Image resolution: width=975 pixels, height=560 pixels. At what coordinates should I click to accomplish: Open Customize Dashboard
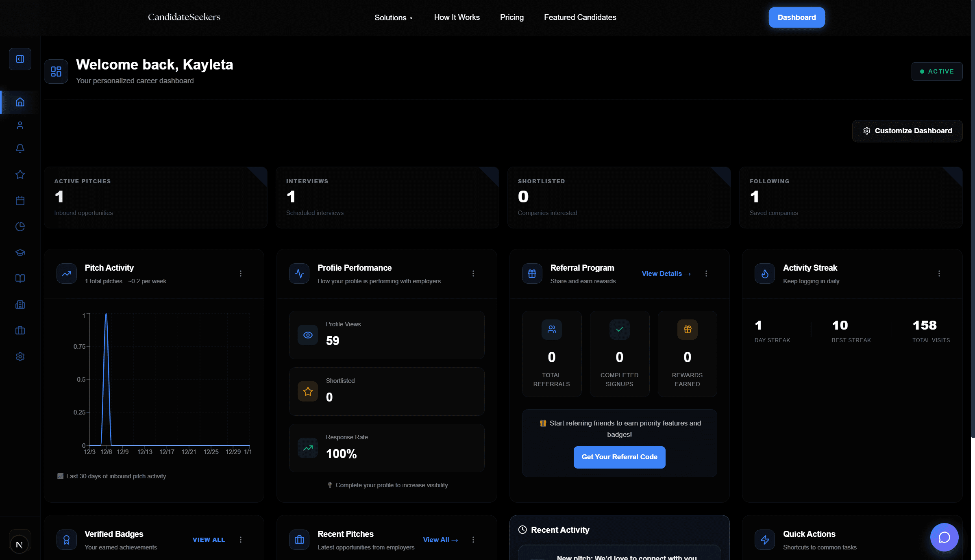click(907, 130)
